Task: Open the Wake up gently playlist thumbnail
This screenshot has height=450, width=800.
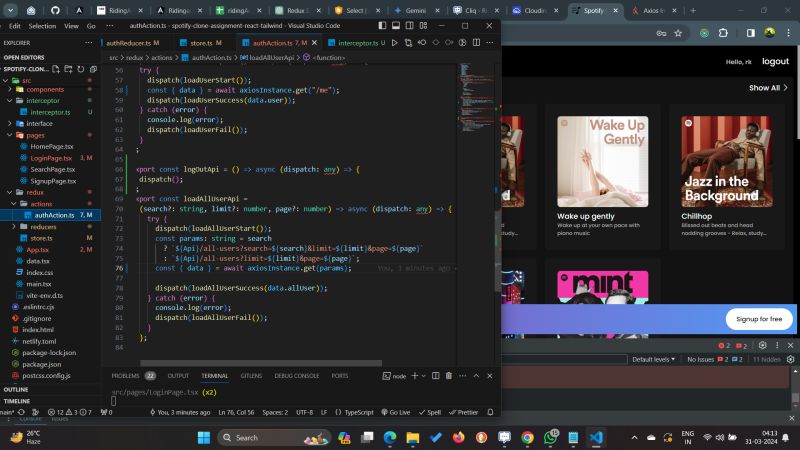Action: (603, 161)
